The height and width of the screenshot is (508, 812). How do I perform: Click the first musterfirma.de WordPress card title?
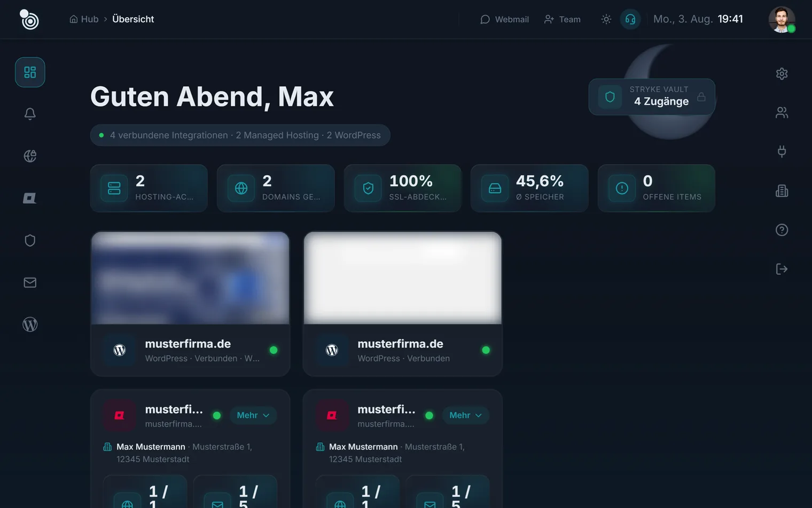pyautogui.click(x=188, y=344)
